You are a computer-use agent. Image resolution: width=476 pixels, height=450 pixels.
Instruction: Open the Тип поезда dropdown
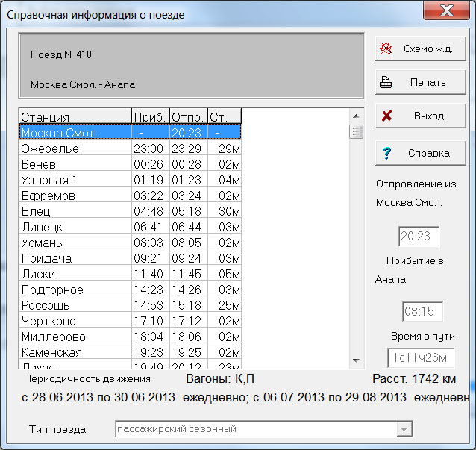click(x=404, y=429)
